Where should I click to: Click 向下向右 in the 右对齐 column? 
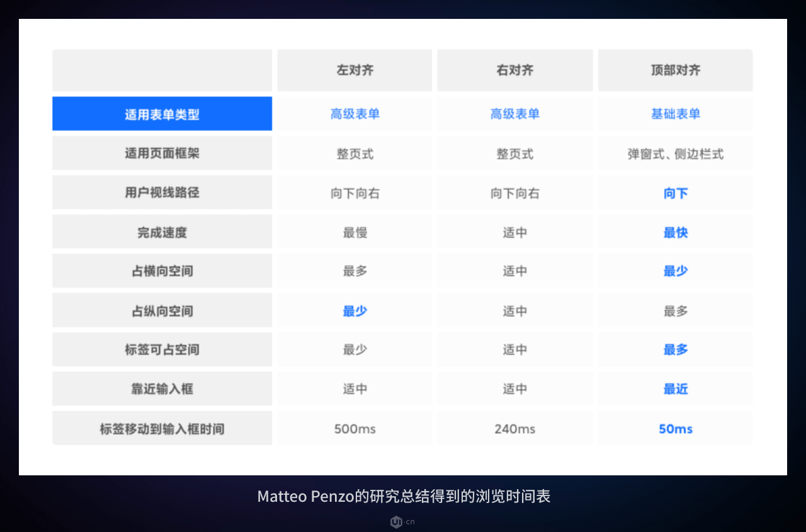pos(515,193)
